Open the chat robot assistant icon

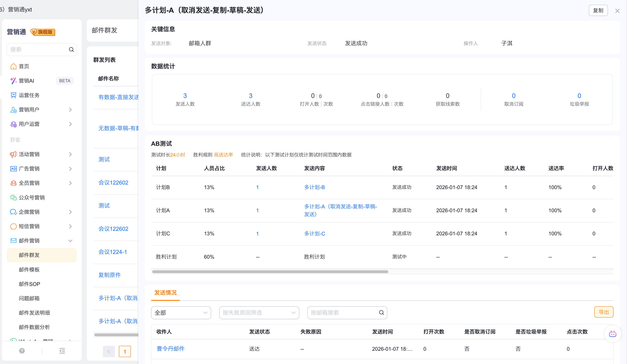coord(612,334)
